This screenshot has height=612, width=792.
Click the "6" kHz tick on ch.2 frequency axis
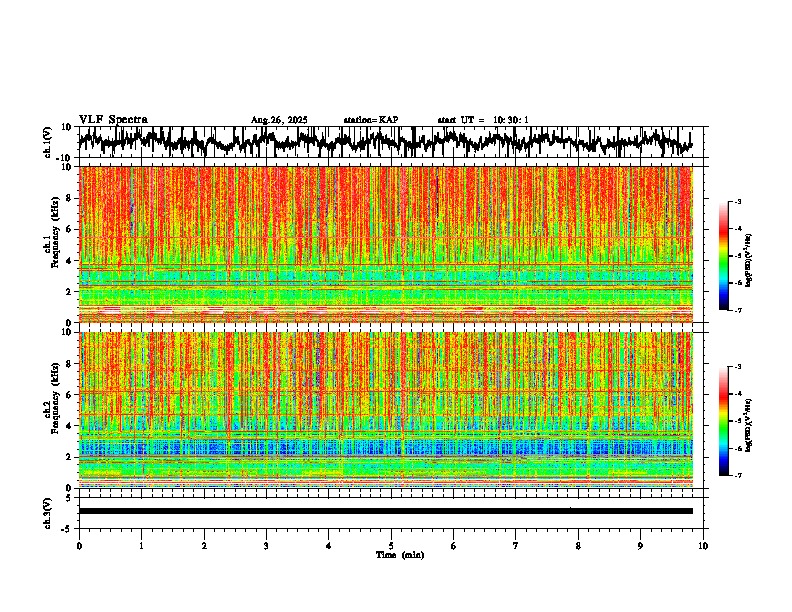pos(69,395)
